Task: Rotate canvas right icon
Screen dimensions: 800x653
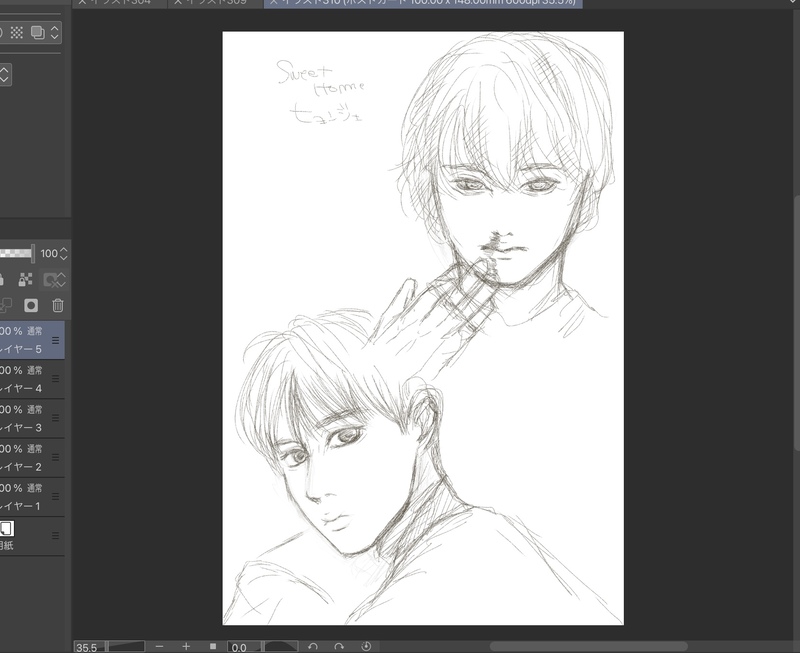Action: [x=339, y=646]
